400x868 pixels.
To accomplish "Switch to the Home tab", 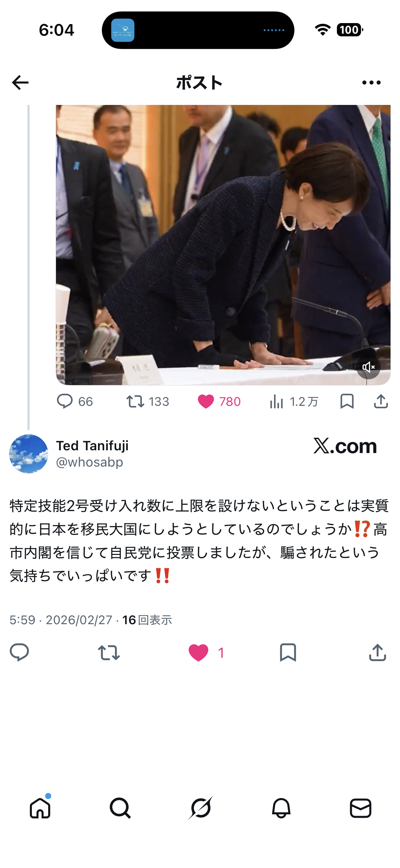I will coord(40,808).
